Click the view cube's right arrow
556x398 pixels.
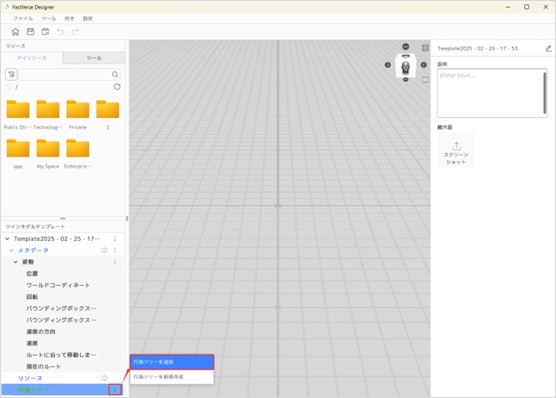pos(423,65)
